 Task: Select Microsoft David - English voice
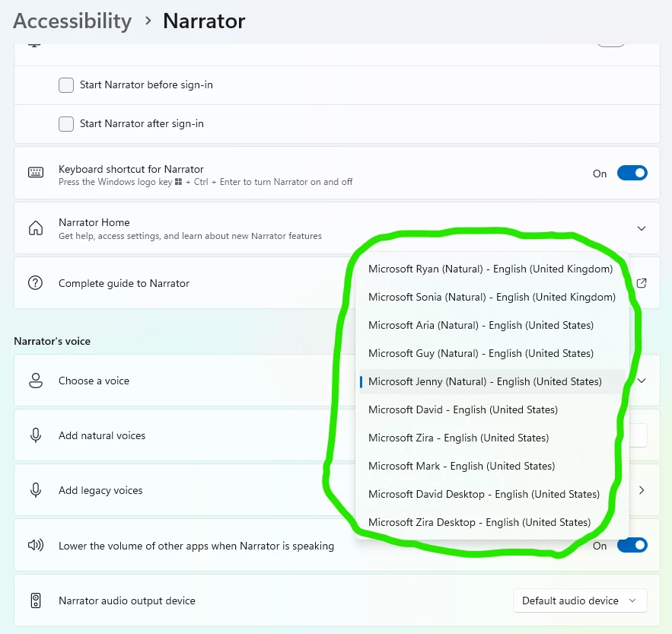coord(492,409)
